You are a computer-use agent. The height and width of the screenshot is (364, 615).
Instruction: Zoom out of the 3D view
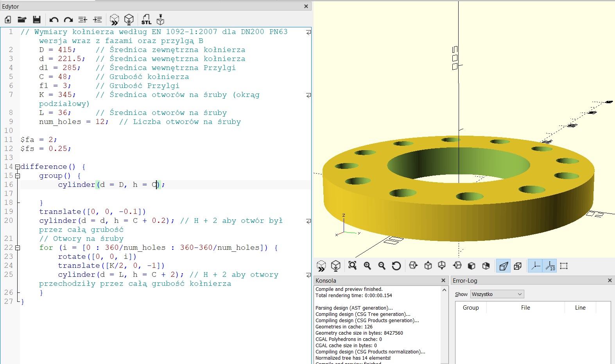[382, 266]
